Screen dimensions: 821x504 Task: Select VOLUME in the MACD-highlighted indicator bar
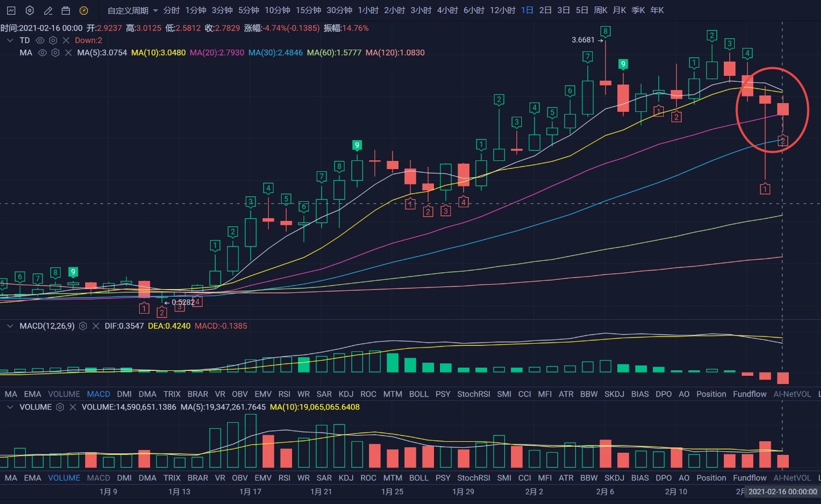pyautogui.click(x=64, y=394)
